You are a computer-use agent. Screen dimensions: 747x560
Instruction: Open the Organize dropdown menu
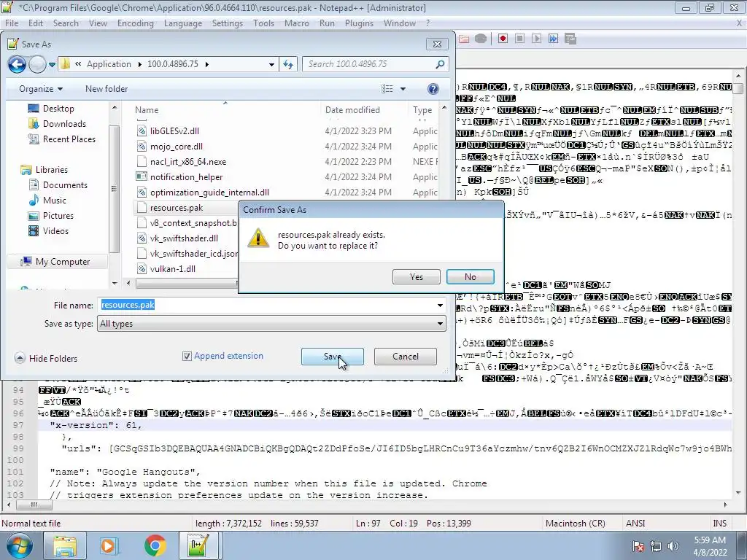(41, 89)
